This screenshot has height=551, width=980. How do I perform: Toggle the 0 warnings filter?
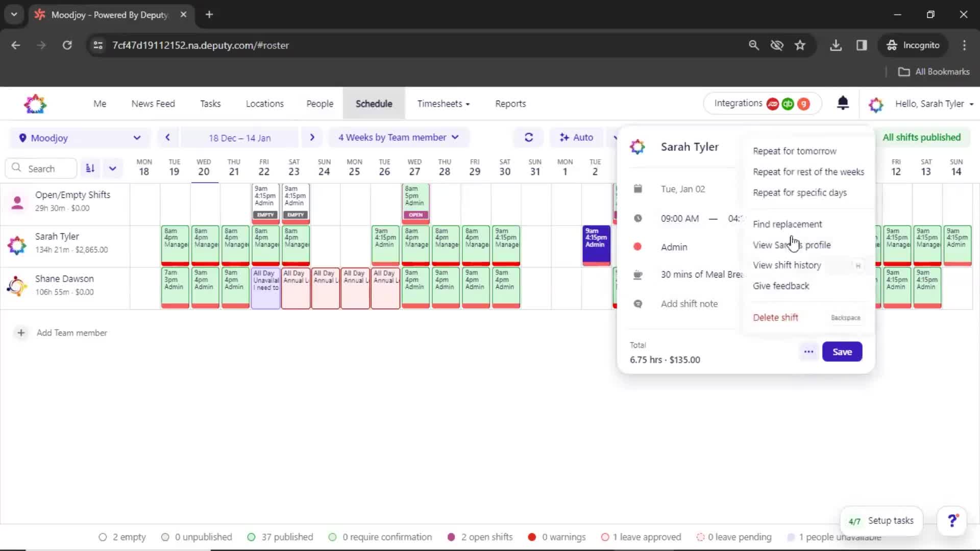pyautogui.click(x=557, y=537)
